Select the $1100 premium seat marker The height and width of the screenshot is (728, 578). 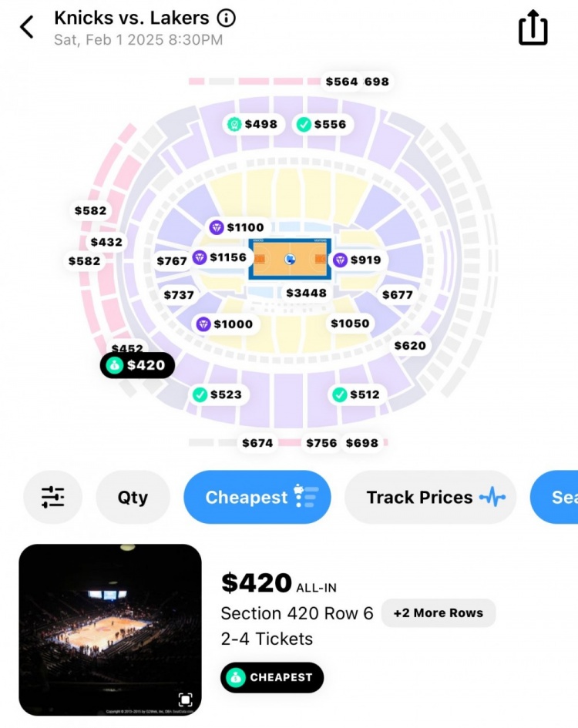pyautogui.click(x=237, y=227)
